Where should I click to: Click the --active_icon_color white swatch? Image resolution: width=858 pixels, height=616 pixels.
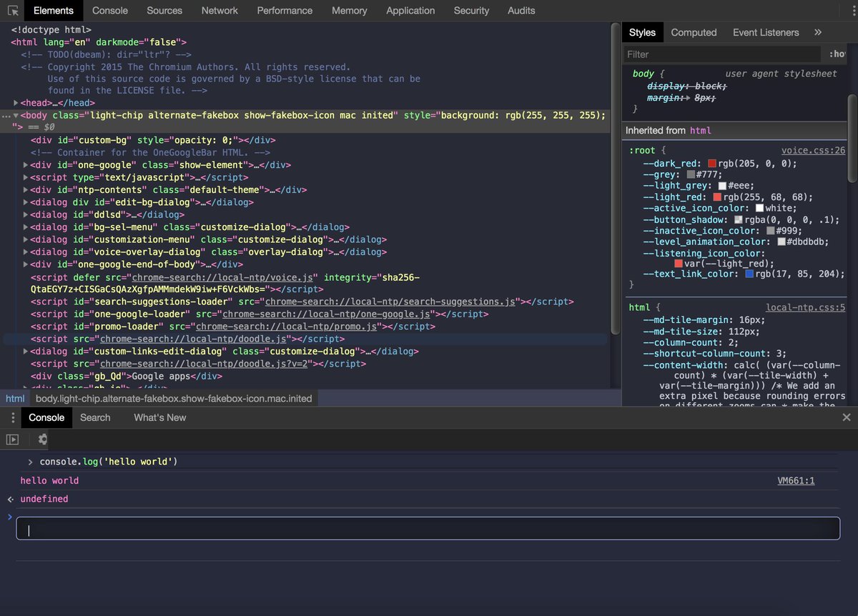coord(759,208)
